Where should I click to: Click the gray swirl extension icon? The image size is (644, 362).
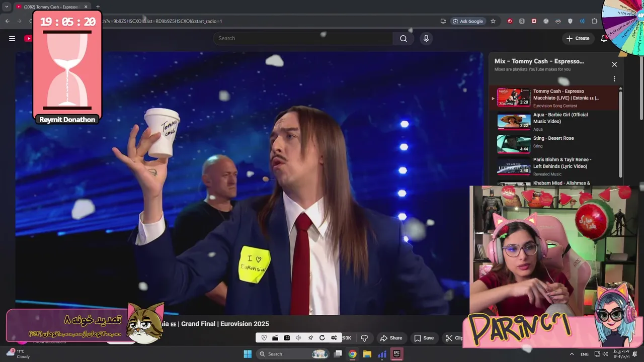[546, 21]
